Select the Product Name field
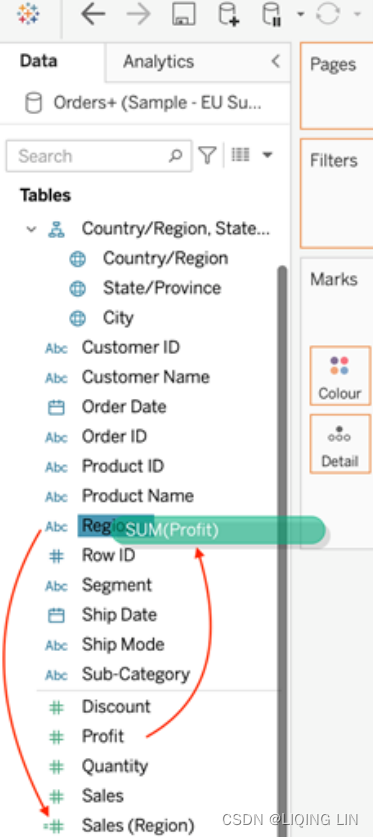The width and height of the screenshot is (373, 837). pos(137,496)
